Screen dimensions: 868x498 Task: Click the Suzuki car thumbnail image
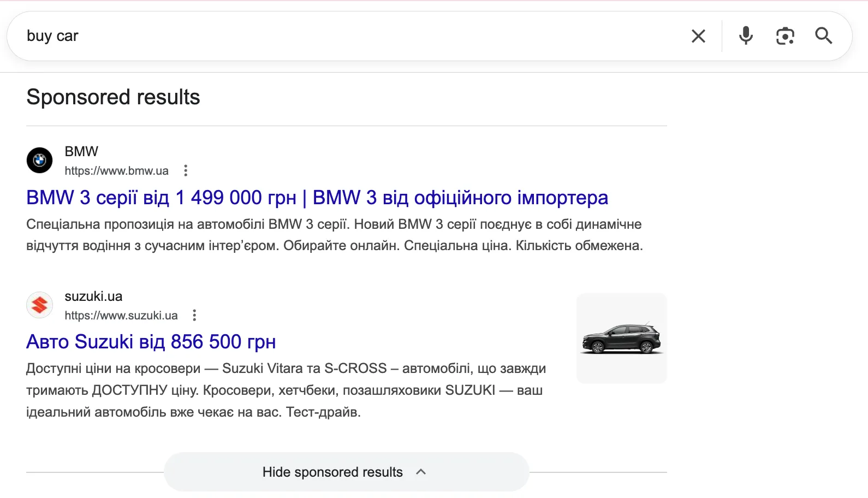[x=622, y=339]
